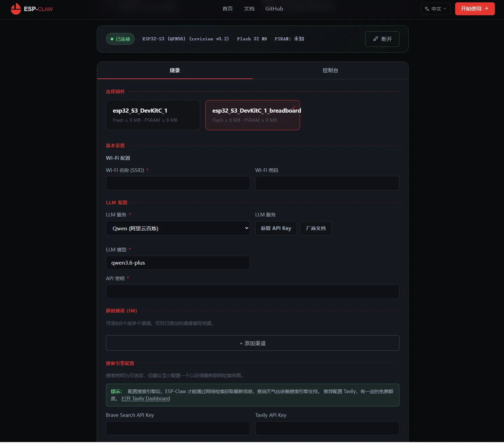Screen dimensions: 504x443
Task: Click the 厂商文档 button
Action: [316, 228]
